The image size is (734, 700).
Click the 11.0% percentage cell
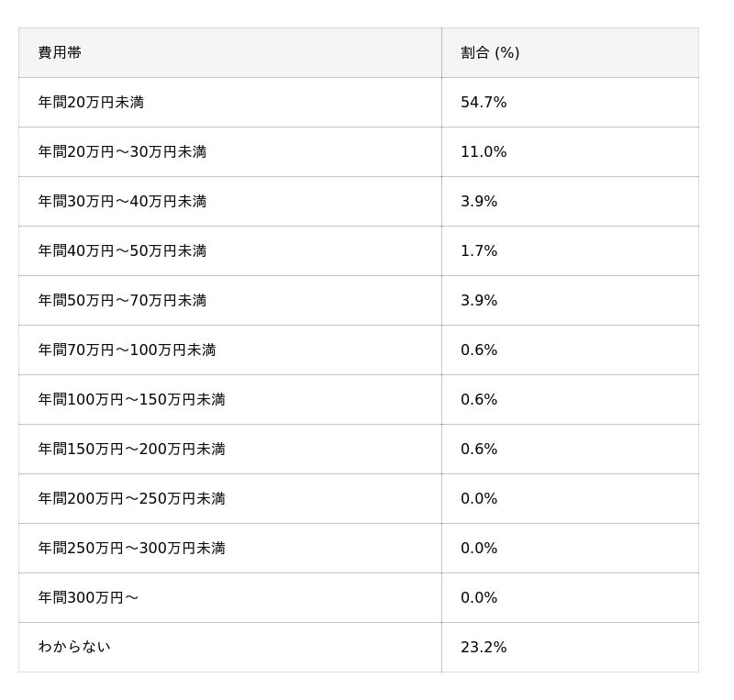[x=484, y=152]
